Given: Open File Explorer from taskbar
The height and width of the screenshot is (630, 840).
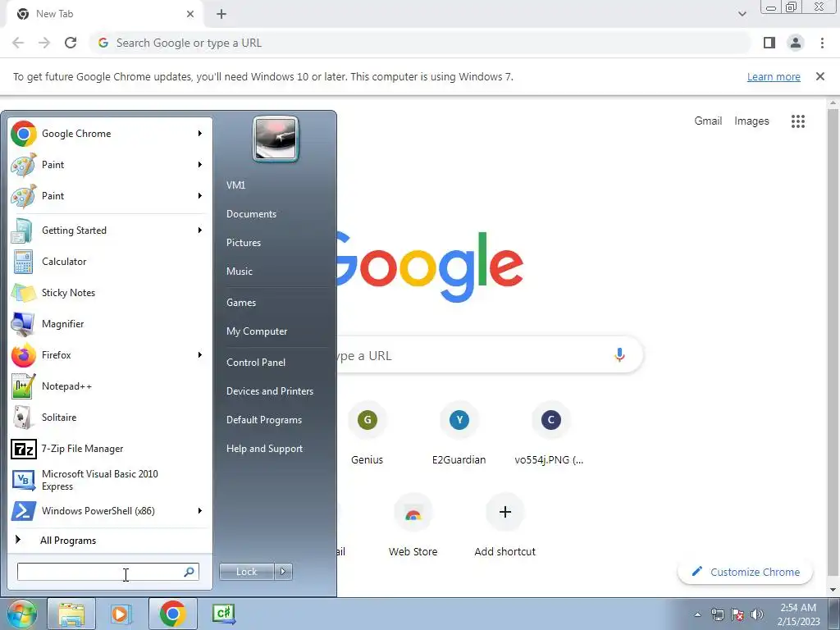Looking at the screenshot, I should (71, 614).
